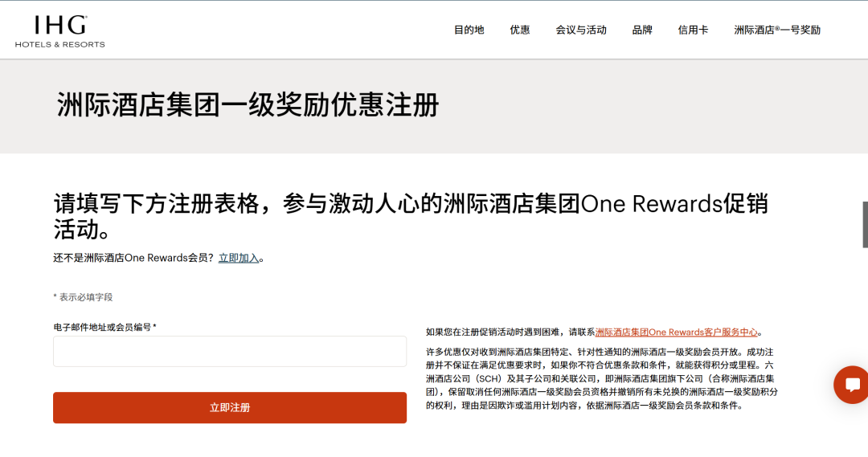Screen dimensions: 868x457
Task: Click the IHG Hotels & Resorts logo
Action: click(x=59, y=31)
